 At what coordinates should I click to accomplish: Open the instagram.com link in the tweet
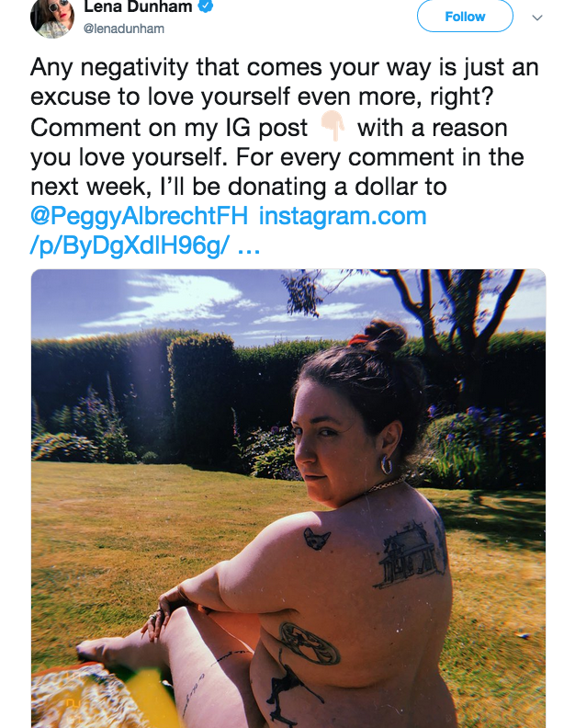click(x=343, y=216)
